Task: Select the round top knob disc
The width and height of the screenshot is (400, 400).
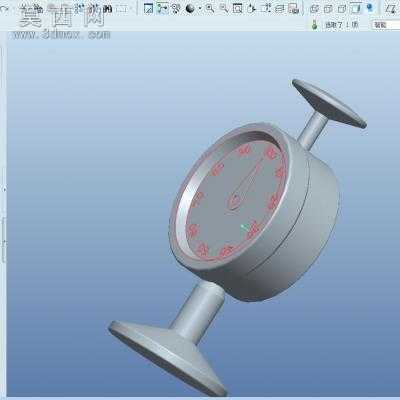Action: pyautogui.click(x=329, y=103)
